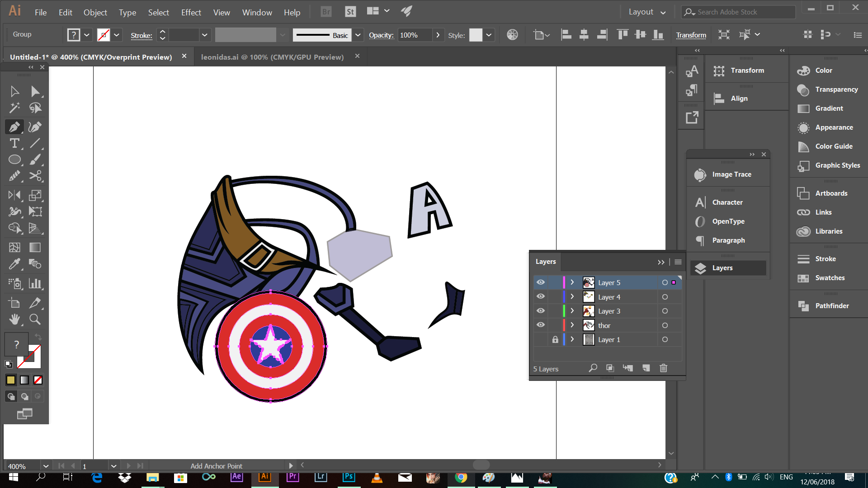Viewport: 868px width, 488px height.
Task: Open Recolor Artwork color wheel icon
Action: pyautogui.click(x=512, y=35)
